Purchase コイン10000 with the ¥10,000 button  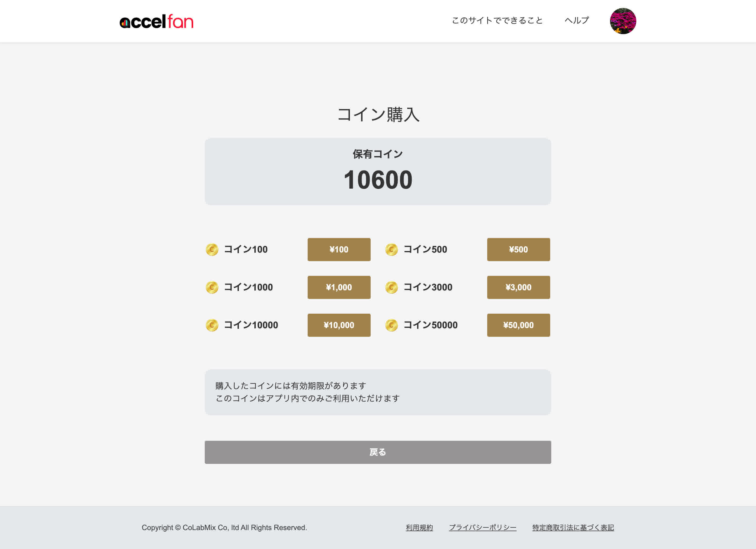pos(339,325)
